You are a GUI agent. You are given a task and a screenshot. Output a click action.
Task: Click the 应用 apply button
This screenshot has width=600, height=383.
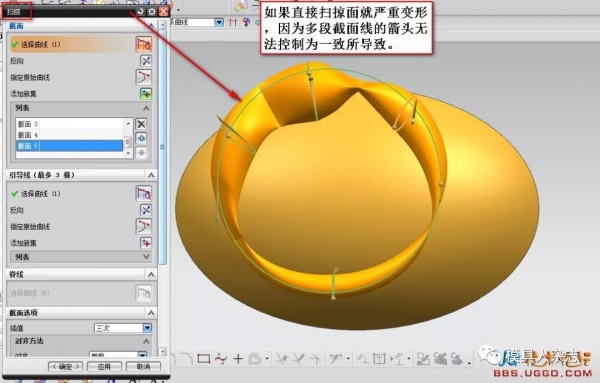[x=104, y=367]
